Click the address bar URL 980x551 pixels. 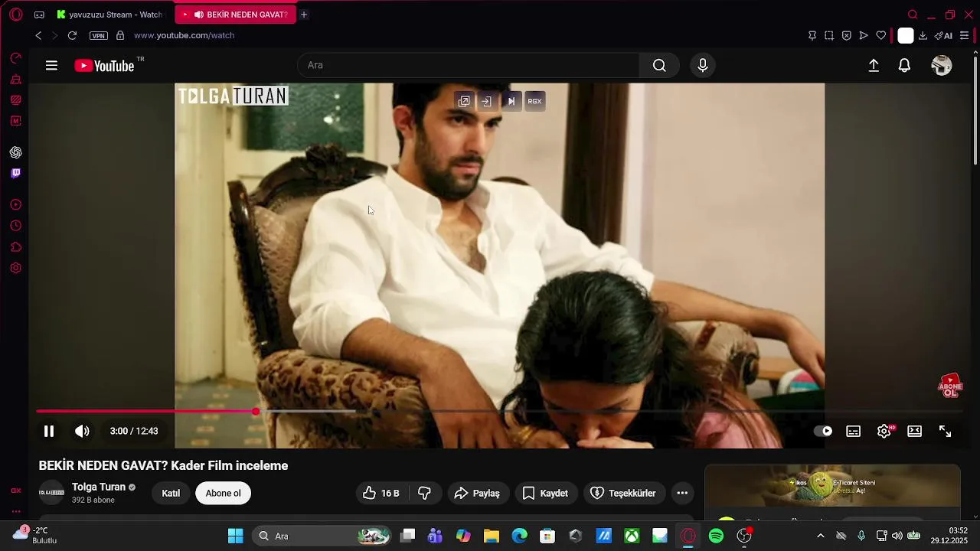pyautogui.click(x=184, y=35)
